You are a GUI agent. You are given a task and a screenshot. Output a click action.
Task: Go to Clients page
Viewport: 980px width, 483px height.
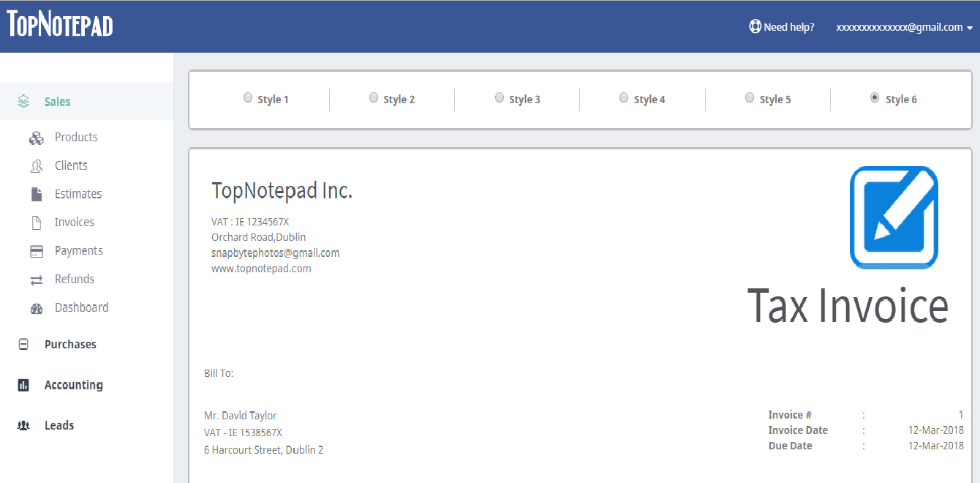pyautogui.click(x=71, y=165)
